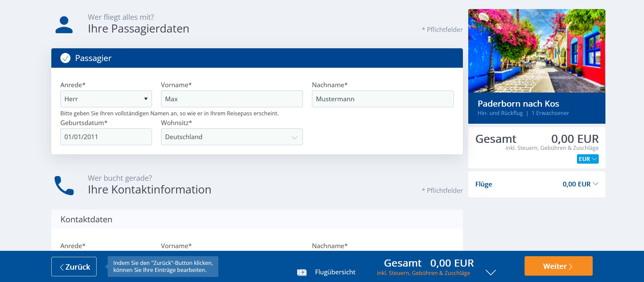Viewport: 644px width, 282px height.
Task: Click the Geburtsdatum date field
Action: 106,137
